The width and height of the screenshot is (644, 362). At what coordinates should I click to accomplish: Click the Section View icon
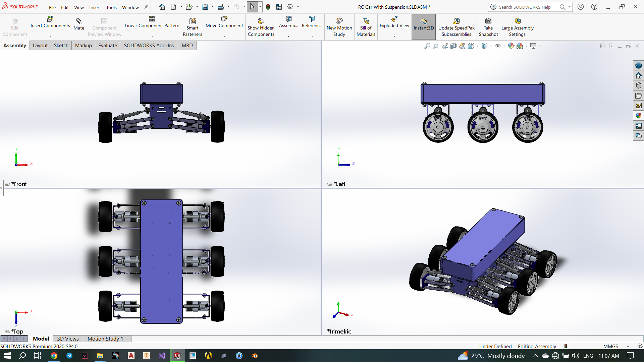click(x=453, y=46)
